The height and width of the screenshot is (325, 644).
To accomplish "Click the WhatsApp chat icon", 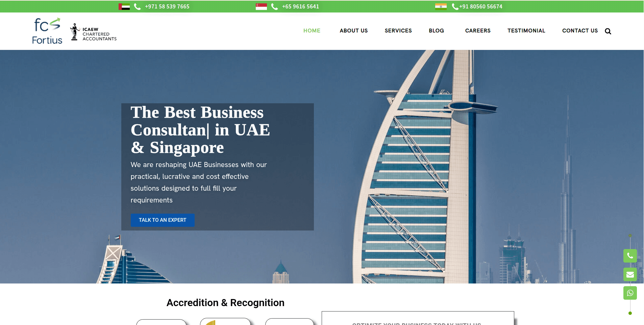I will pos(629,293).
